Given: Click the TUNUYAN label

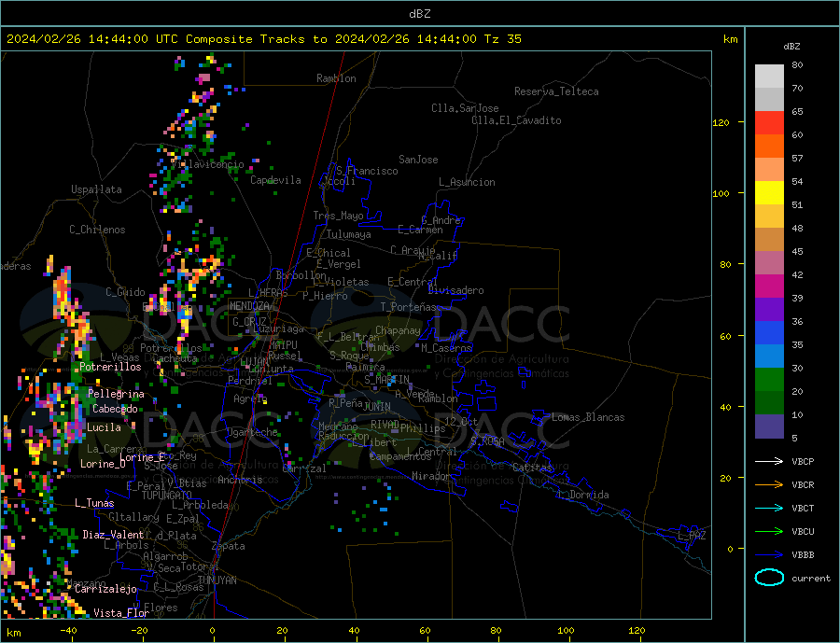Looking at the screenshot, I should 217,580.
